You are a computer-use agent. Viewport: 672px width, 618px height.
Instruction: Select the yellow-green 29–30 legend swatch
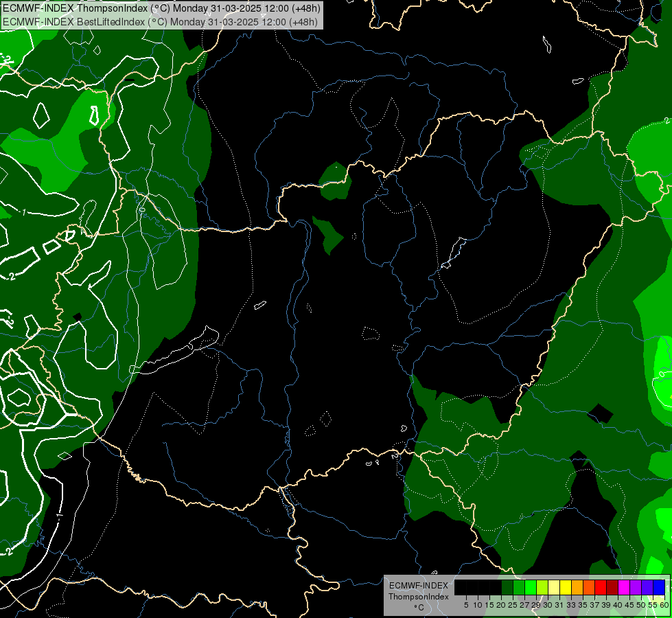[542, 587]
